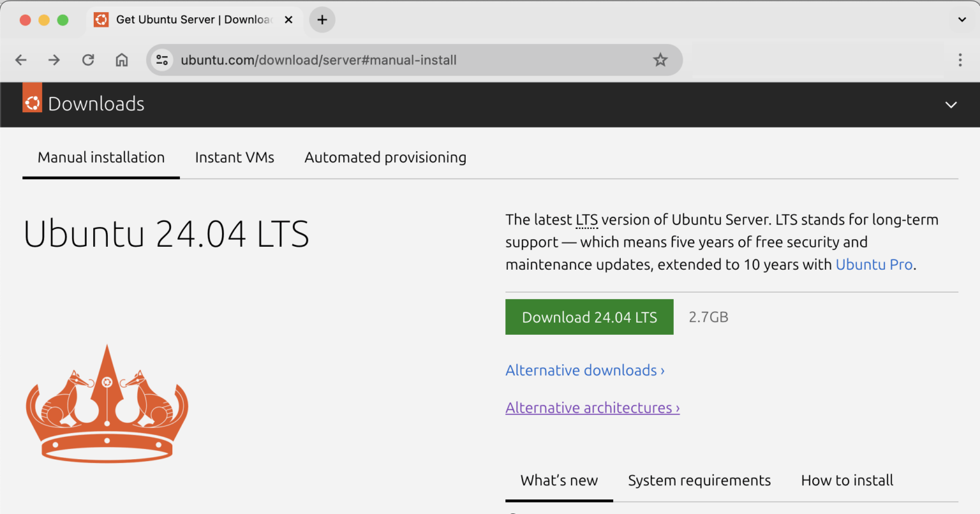This screenshot has width=980, height=514.
Task: Reload the current page
Action: pos(88,59)
